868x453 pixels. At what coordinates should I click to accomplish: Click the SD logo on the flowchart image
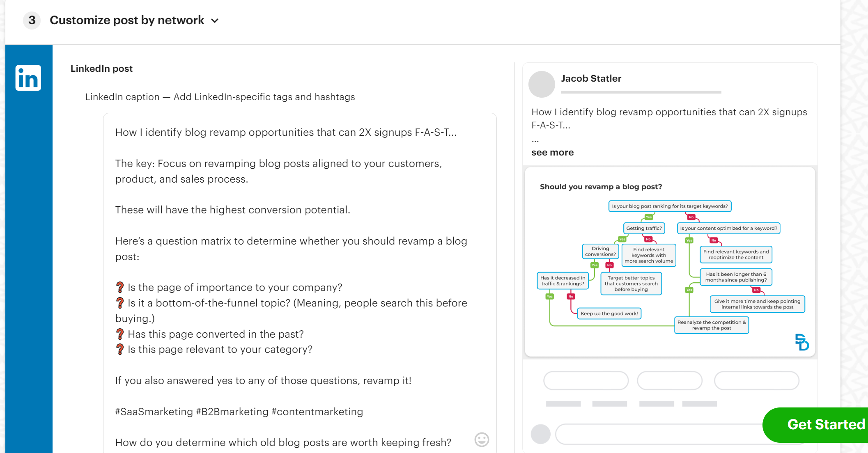(801, 342)
